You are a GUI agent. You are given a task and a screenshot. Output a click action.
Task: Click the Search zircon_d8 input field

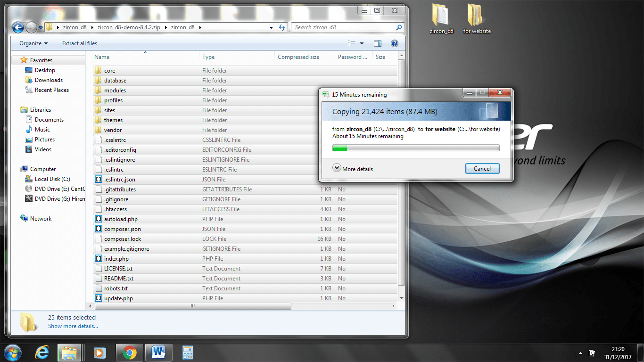point(343,27)
